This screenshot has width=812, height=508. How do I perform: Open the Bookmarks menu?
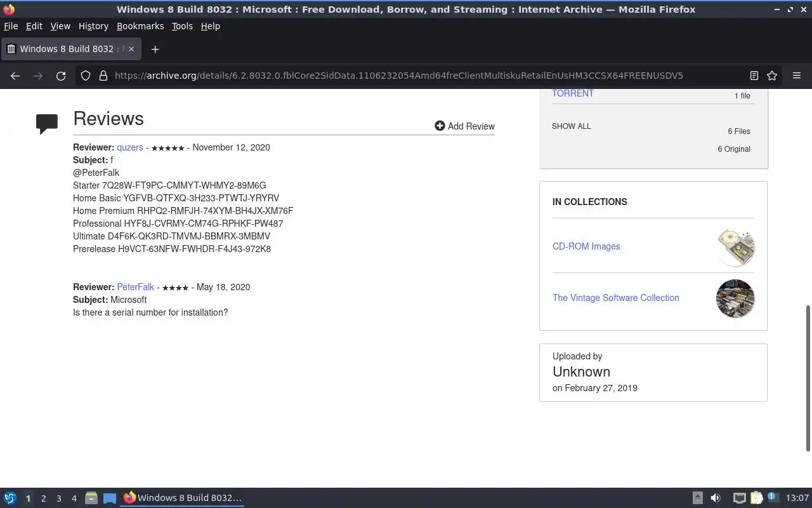click(140, 26)
